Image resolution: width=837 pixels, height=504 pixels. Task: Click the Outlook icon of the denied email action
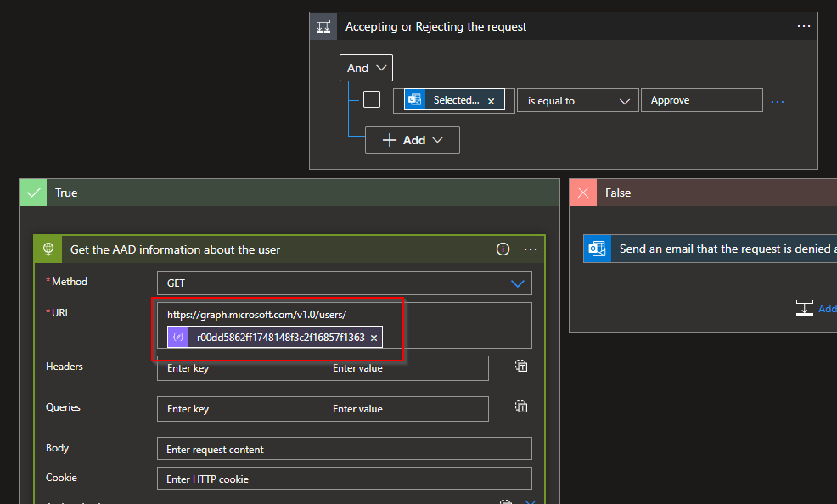click(597, 249)
